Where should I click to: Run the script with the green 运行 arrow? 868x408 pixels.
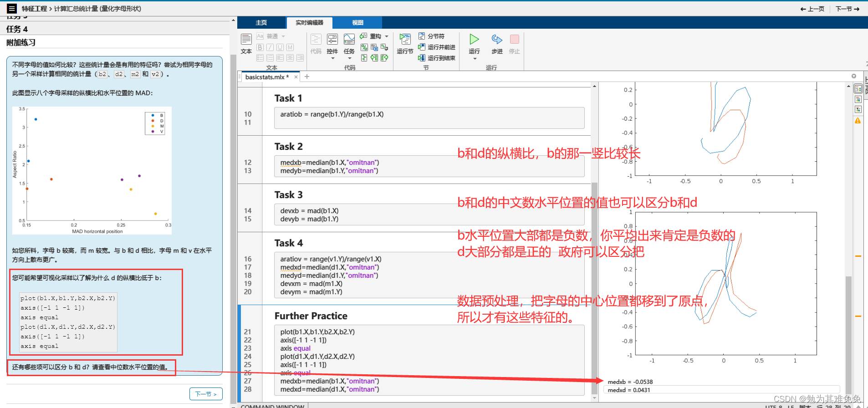point(474,40)
